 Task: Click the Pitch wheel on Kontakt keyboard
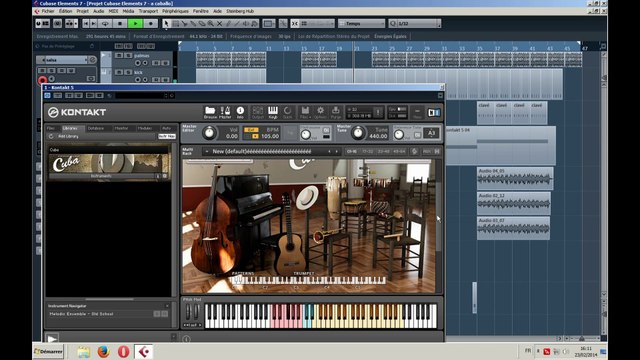click(188, 312)
